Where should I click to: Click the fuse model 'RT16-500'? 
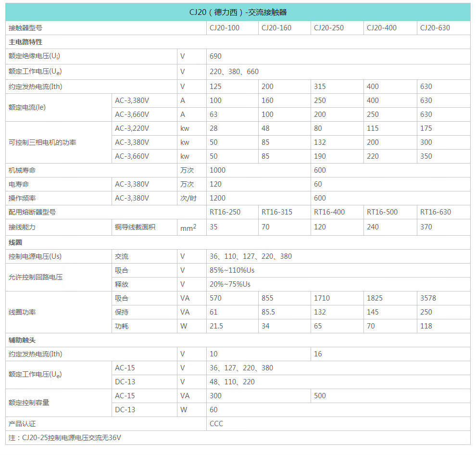(382, 212)
